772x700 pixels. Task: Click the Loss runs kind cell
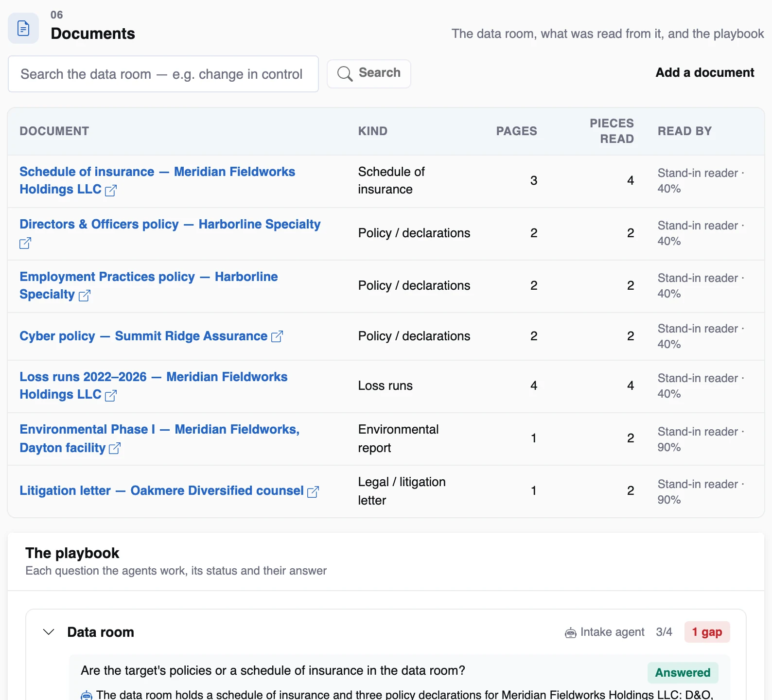tap(386, 385)
